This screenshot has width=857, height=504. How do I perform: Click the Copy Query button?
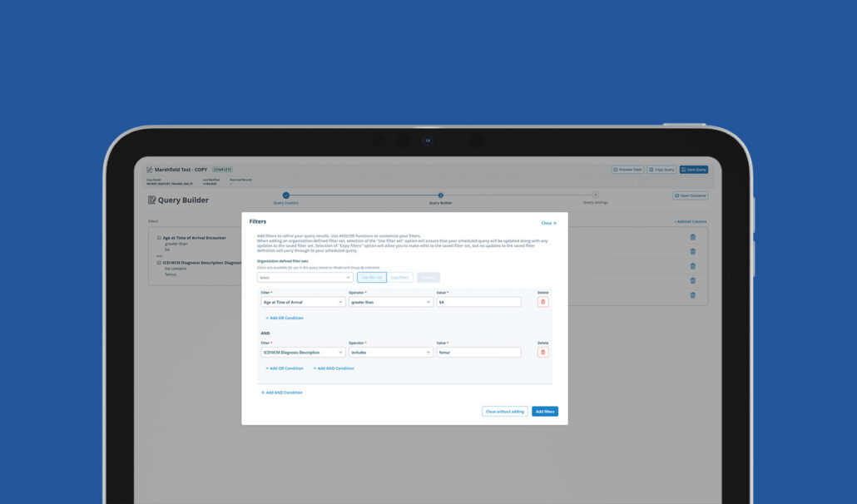[x=661, y=170]
